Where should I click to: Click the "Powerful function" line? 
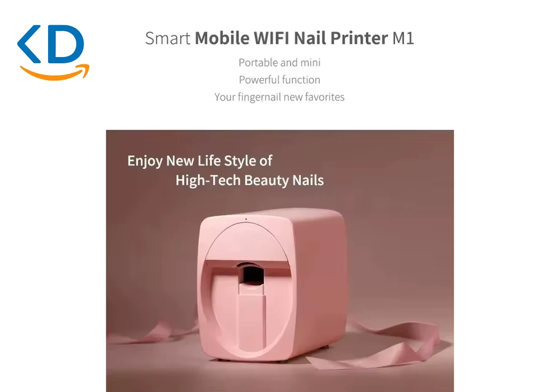279,80
